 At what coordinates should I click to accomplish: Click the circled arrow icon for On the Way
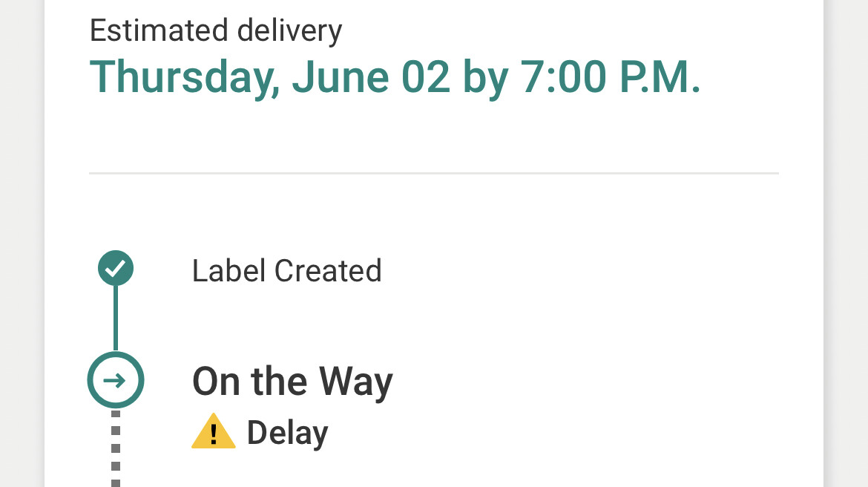(116, 381)
